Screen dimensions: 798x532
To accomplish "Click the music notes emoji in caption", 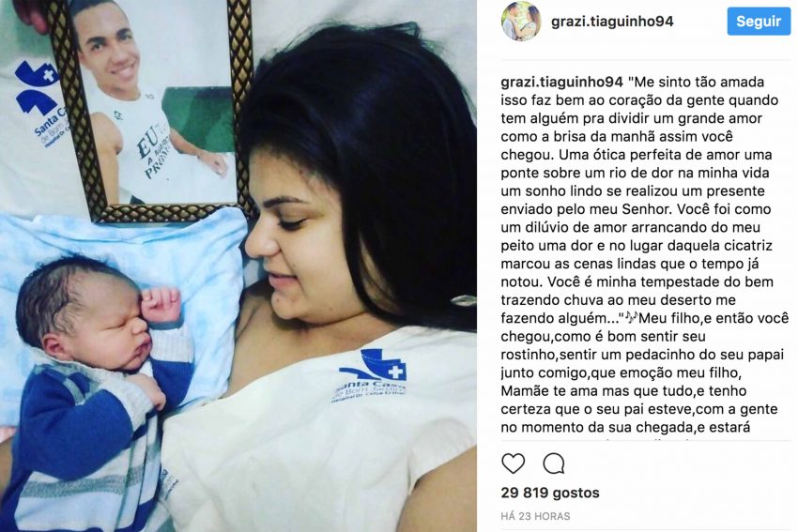I will click(632, 318).
